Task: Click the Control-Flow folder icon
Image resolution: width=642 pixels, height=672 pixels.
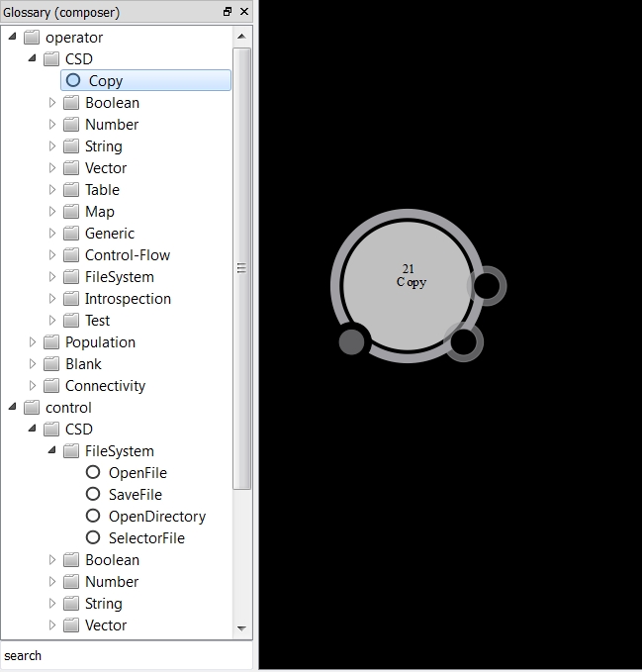Action: click(x=71, y=255)
